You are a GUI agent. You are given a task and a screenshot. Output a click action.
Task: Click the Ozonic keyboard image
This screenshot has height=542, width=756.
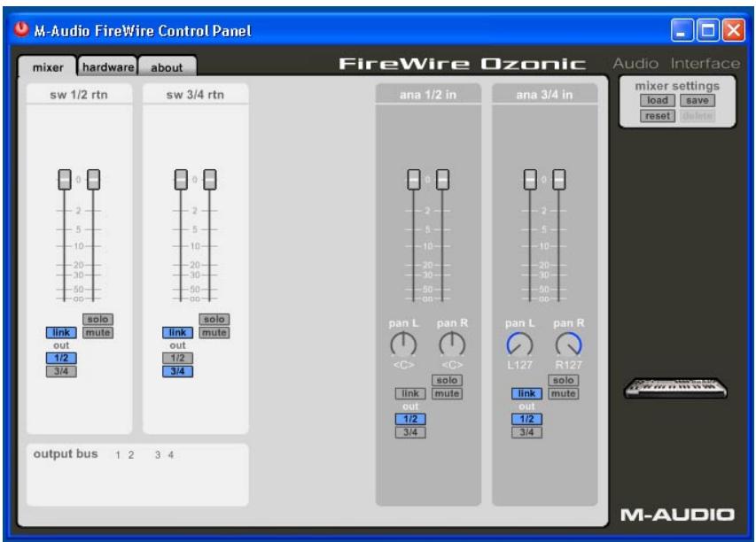click(x=675, y=388)
